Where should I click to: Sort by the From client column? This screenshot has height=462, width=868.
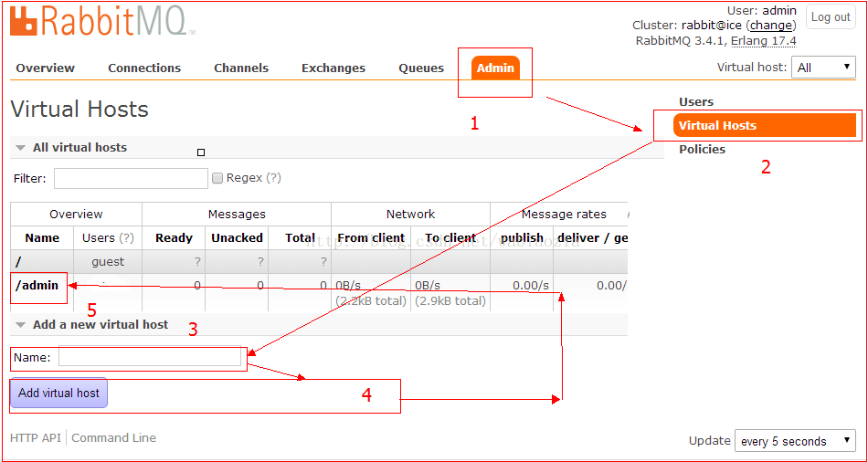(371, 238)
